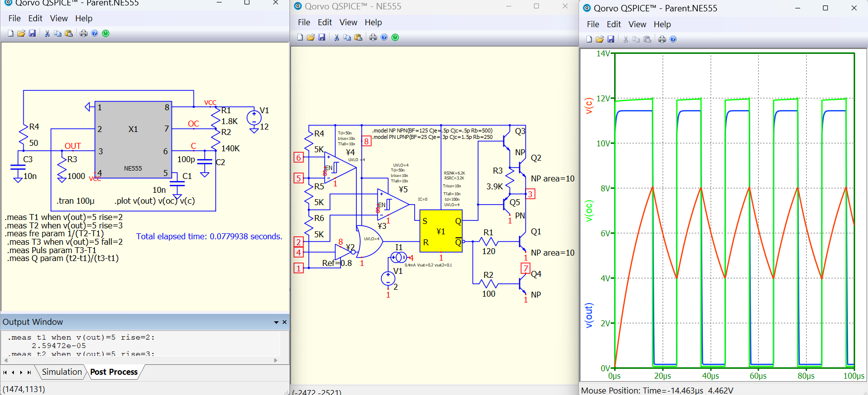Jump to last output tab arrow
The image size is (868, 395).
click(x=29, y=372)
